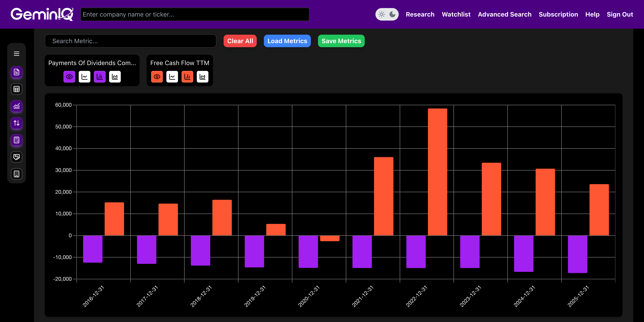Focus the Search Metric input field
The width and height of the screenshot is (644, 322).
(x=130, y=41)
